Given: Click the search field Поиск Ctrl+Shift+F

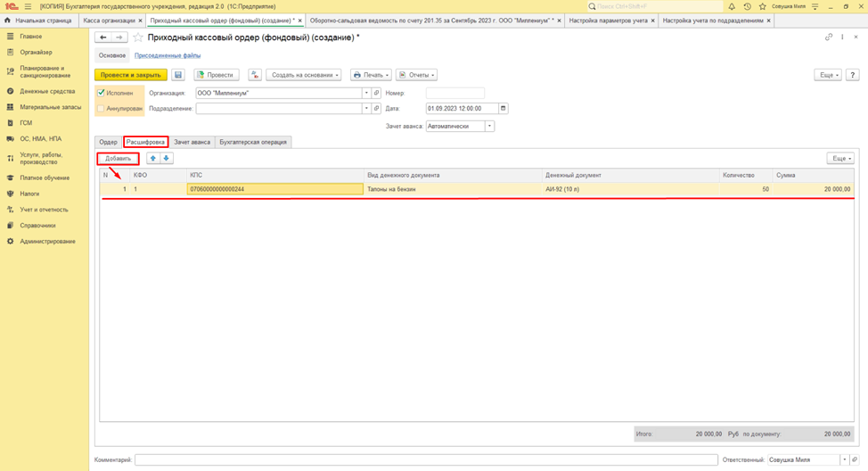Looking at the screenshot, I should [655, 6].
